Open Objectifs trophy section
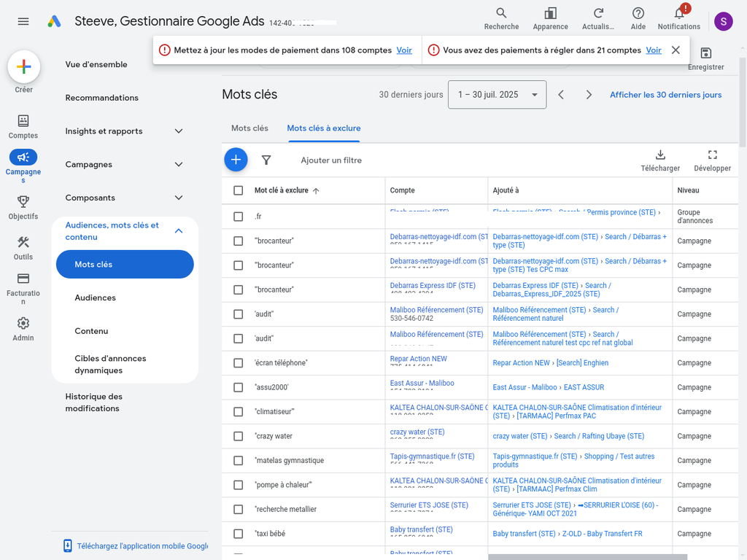The image size is (747, 560). (x=23, y=208)
